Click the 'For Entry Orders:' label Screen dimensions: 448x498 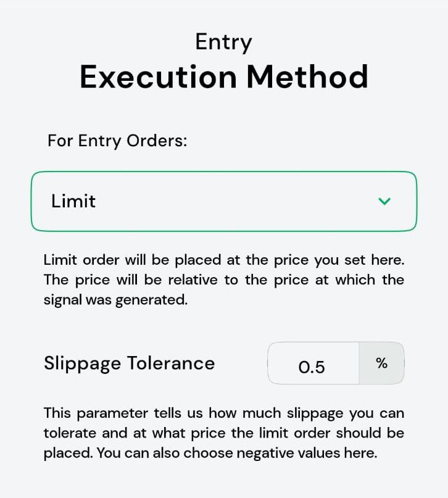pos(117,141)
